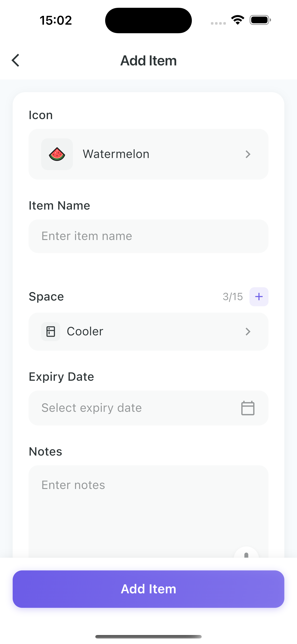Expand icon picker via Watermelon chevron
The width and height of the screenshot is (297, 644).
coord(248,154)
